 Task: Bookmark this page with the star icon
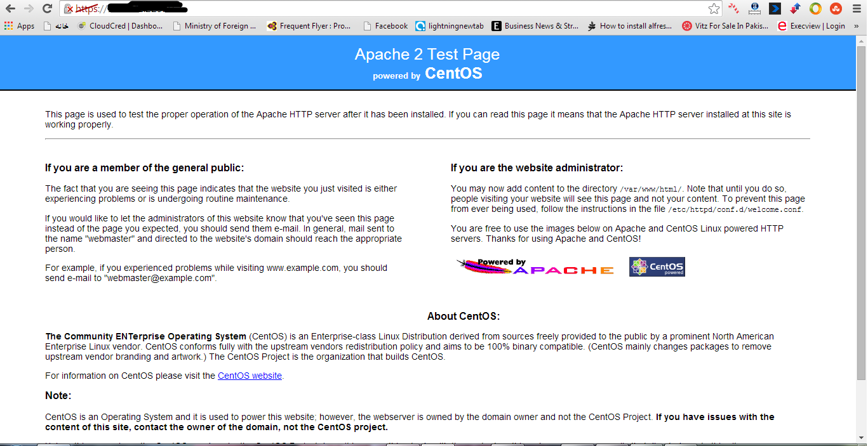714,9
